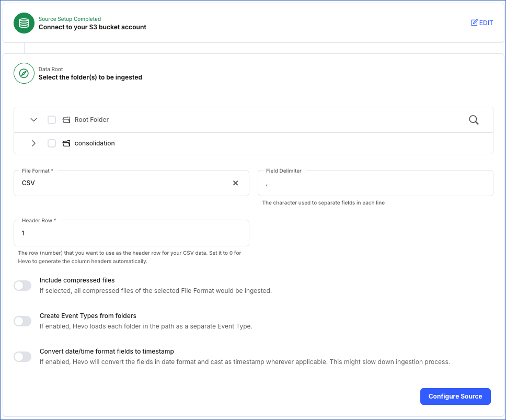Click the Field Delimiter input field

pos(375,183)
